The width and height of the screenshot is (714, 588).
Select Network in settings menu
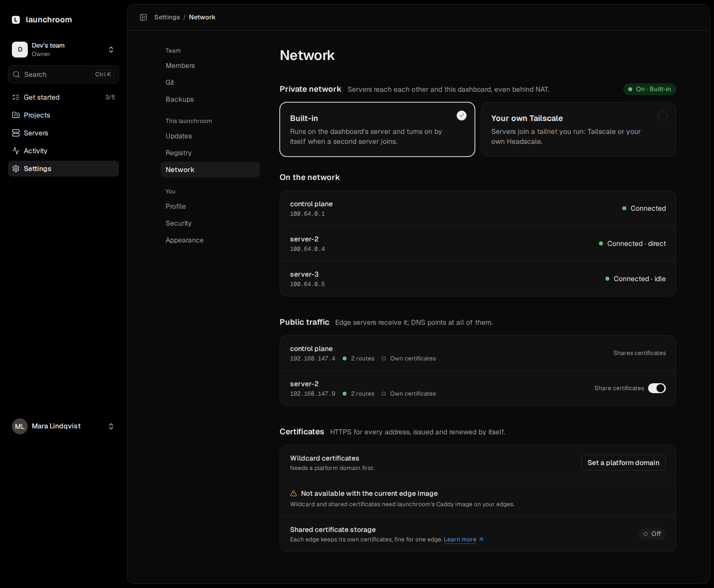(x=210, y=170)
